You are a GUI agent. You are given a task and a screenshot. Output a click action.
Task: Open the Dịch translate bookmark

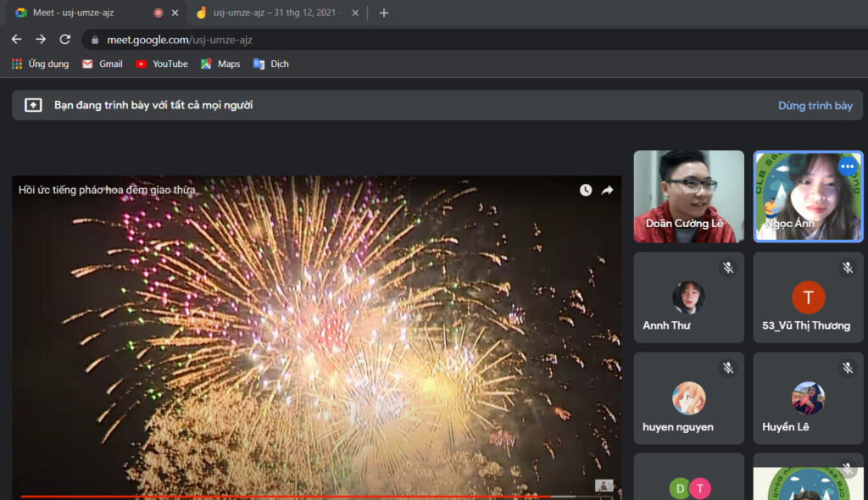(270, 64)
